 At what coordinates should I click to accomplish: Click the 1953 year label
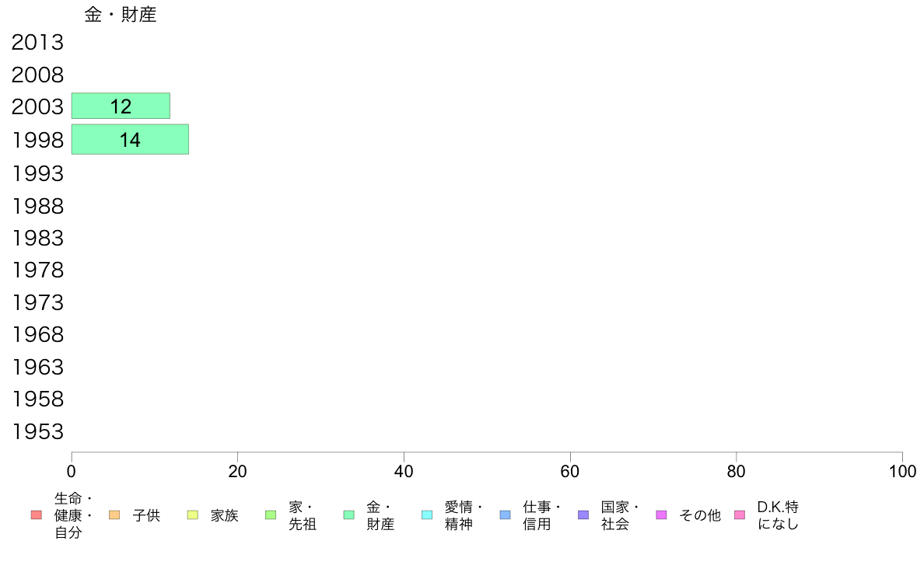(37, 432)
